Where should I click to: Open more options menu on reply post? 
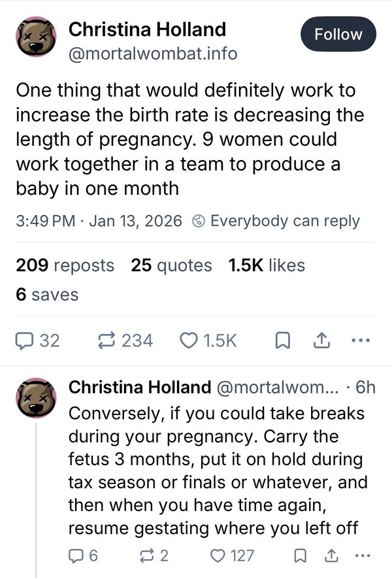click(x=361, y=556)
